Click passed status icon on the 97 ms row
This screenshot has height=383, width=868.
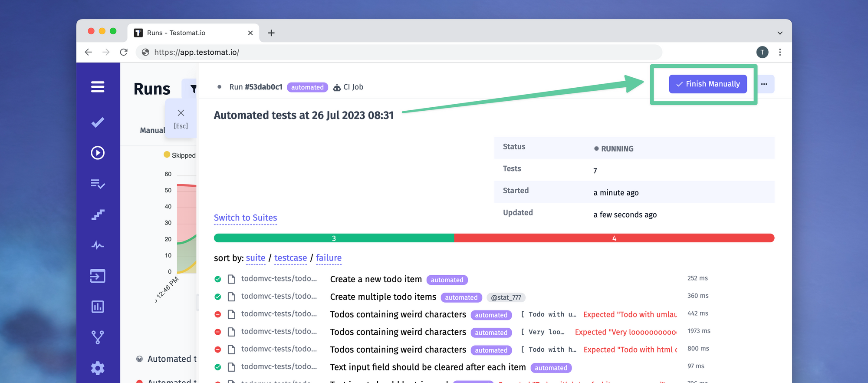coord(218,367)
